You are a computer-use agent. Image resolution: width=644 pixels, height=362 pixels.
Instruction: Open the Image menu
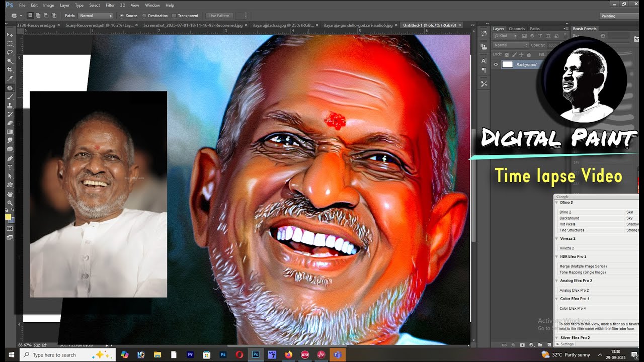tap(49, 5)
